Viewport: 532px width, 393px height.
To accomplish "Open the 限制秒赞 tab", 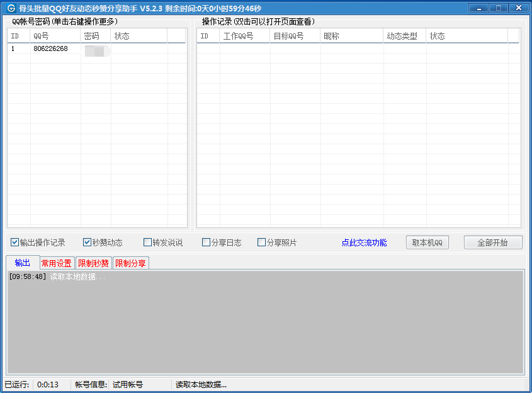I will coord(93,263).
